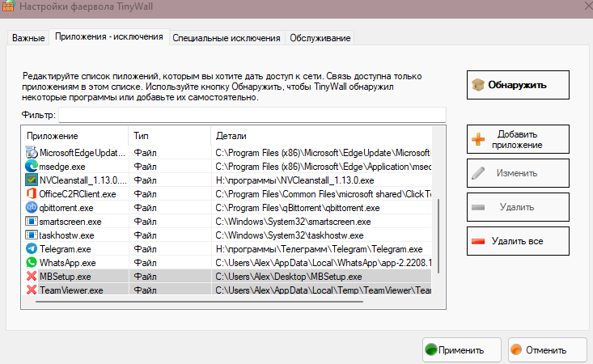Click the smartscreen.exe icon
The image size is (593, 364).
pos(32,221)
